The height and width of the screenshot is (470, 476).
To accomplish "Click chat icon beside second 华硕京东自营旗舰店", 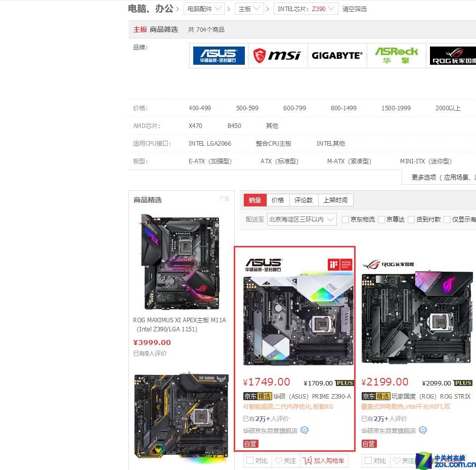I will click(x=423, y=430).
